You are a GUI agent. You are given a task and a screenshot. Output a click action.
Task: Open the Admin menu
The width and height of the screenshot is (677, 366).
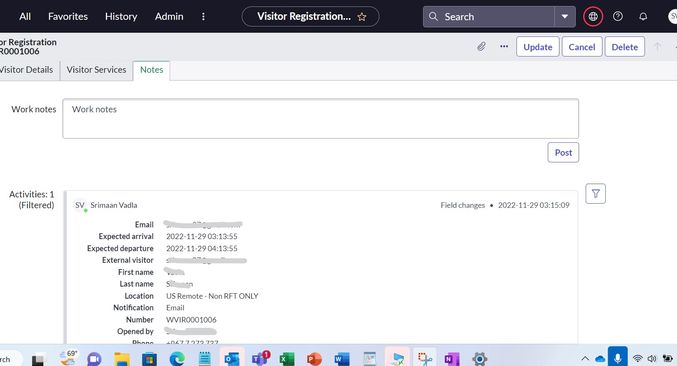[x=169, y=16]
